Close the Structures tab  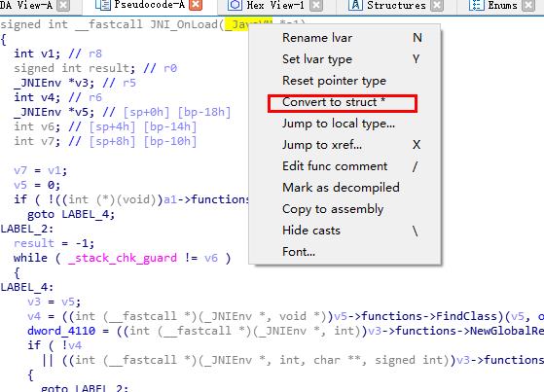coord(437,5)
